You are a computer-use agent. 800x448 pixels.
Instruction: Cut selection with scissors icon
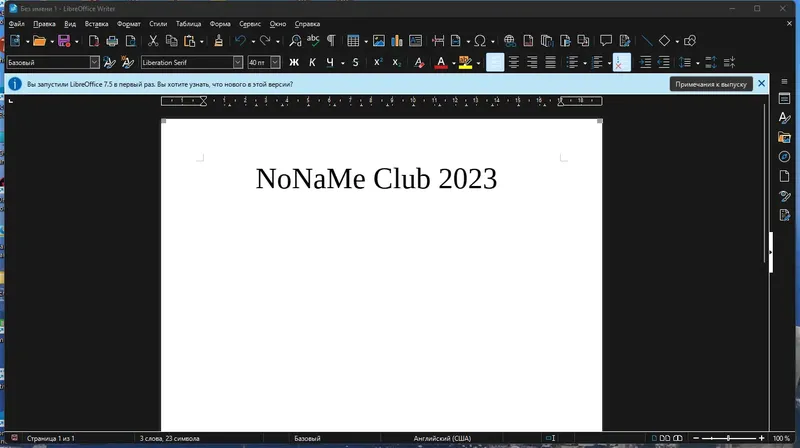(x=153, y=41)
